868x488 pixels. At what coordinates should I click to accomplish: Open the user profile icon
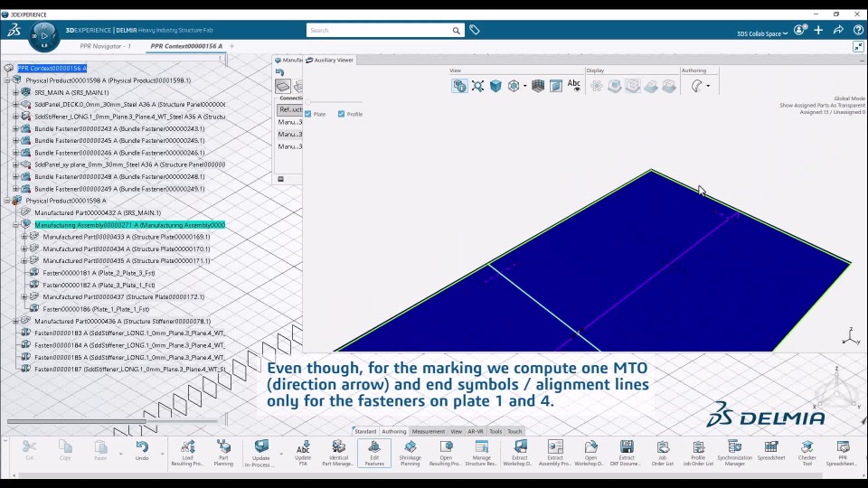click(x=800, y=30)
